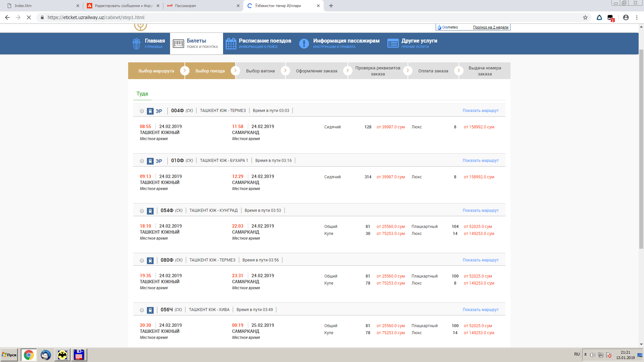This screenshot has width=644, height=362.
Task: Click arrow after Выбор поезда step
Action: click(x=235, y=70)
